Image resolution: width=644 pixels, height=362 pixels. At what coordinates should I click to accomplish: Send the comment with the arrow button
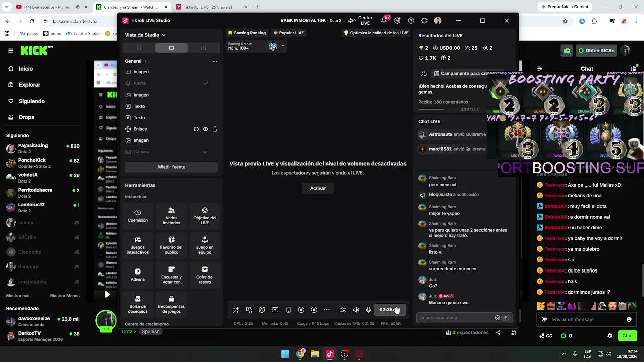point(506,318)
